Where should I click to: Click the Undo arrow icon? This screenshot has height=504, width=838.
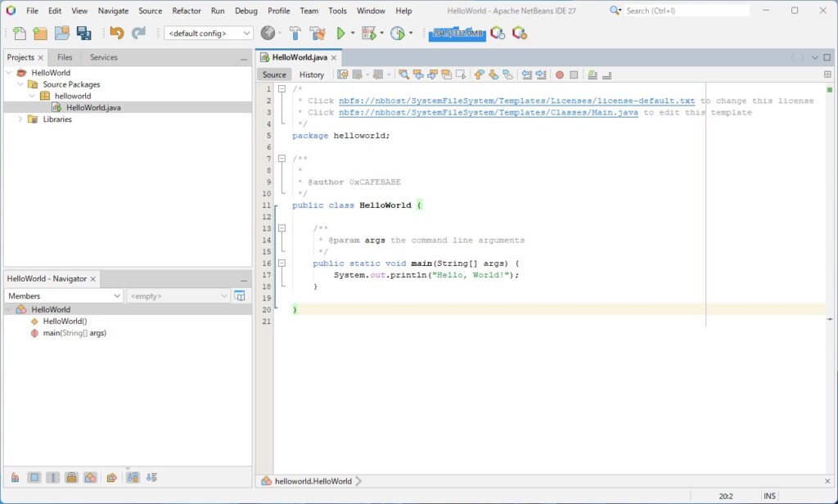coord(116,34)
